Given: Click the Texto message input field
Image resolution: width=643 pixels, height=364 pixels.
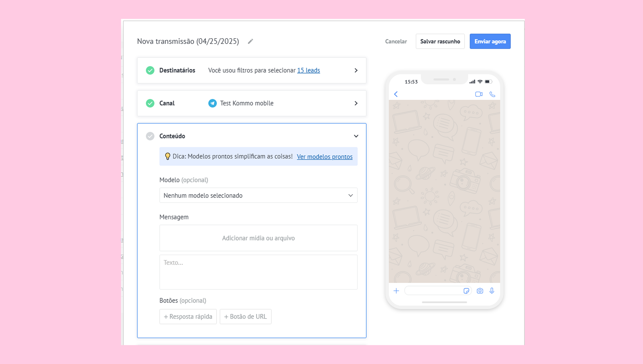Looking at the screenshot, I should pos(258,272).
